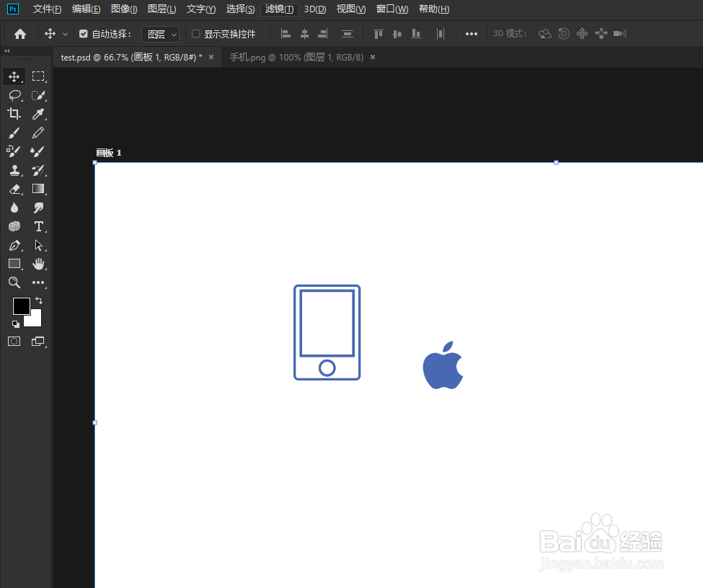Click the 3D pan mode icon
The image size is (703, 588).
point(583,34)
